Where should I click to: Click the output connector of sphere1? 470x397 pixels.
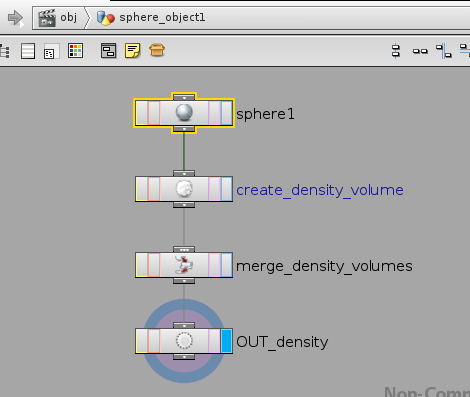coord(184,129)
